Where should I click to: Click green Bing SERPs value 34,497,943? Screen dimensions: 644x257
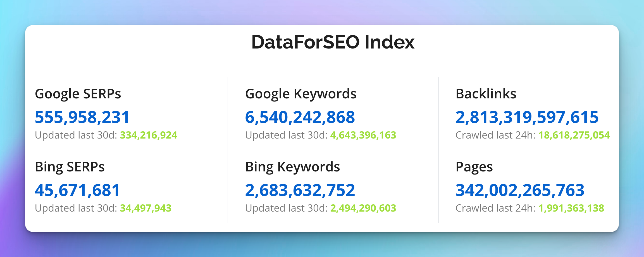pos(146,208)
